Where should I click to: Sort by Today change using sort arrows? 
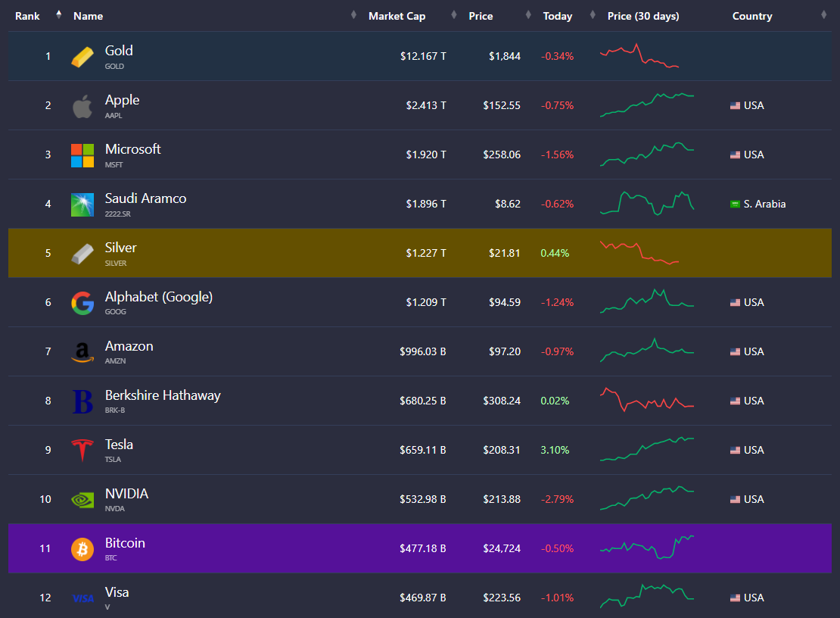point(593,15)
